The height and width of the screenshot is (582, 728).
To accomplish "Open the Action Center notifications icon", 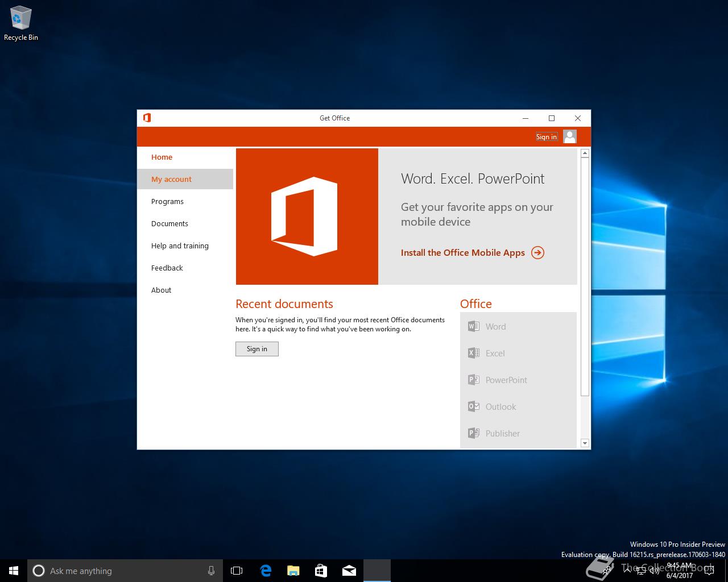I will click(709, 571).
